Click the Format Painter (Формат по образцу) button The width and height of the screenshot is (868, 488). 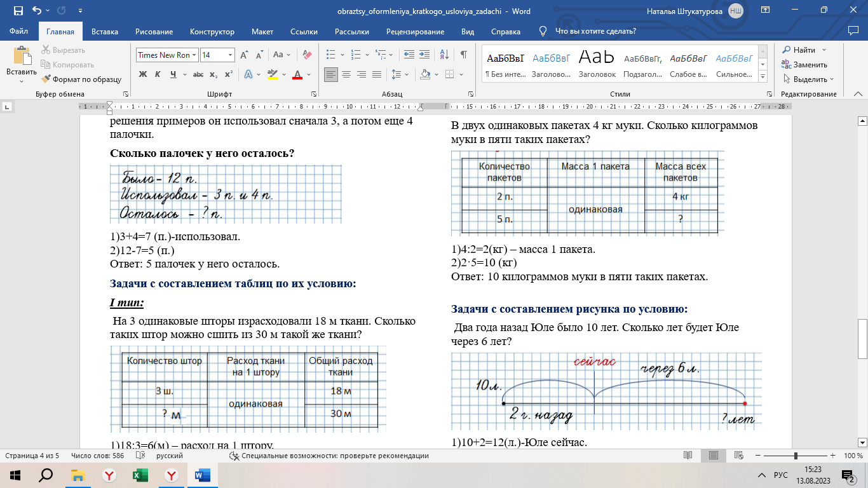coord(81,79)
